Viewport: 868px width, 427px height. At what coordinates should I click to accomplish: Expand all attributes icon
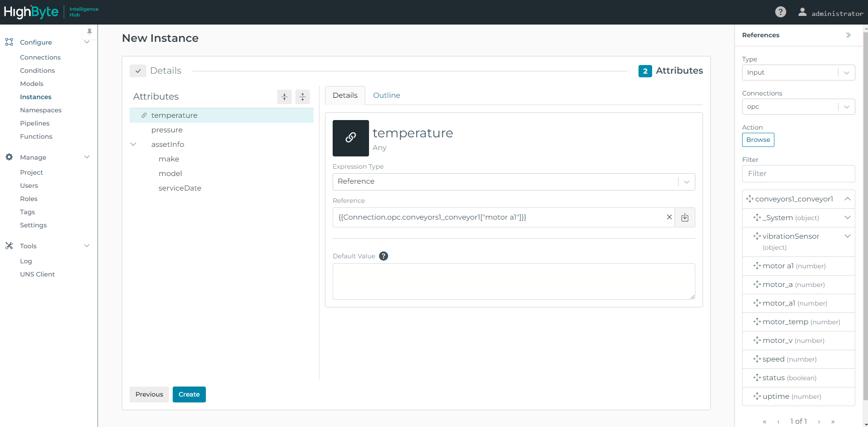303,96
